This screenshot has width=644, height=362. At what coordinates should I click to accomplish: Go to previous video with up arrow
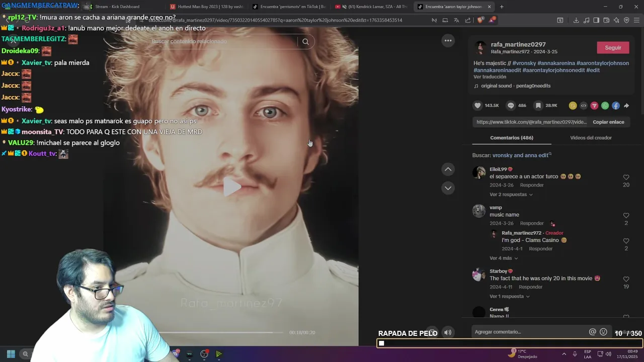point(448,169)
